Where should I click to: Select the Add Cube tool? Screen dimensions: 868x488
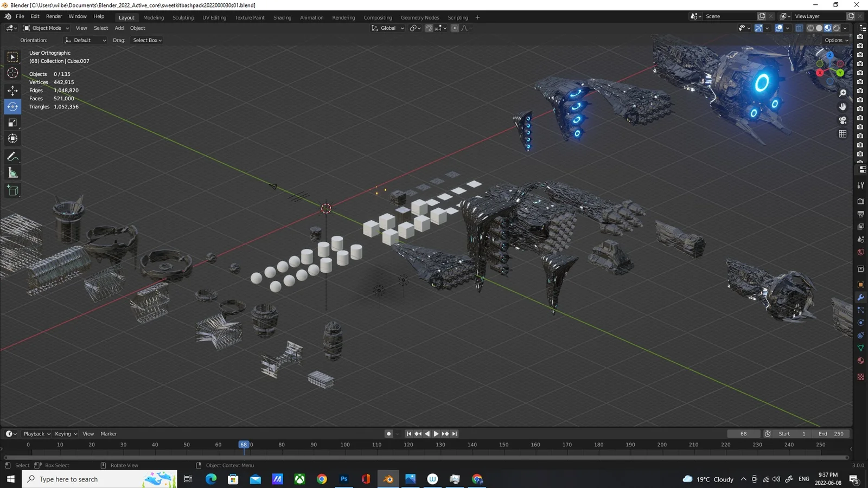pos(12,190)
